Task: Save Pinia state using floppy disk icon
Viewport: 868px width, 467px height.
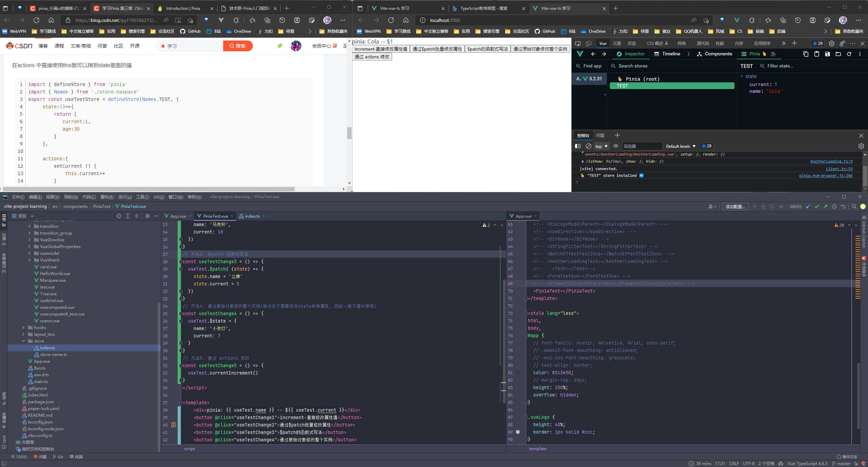Action: 828,54
